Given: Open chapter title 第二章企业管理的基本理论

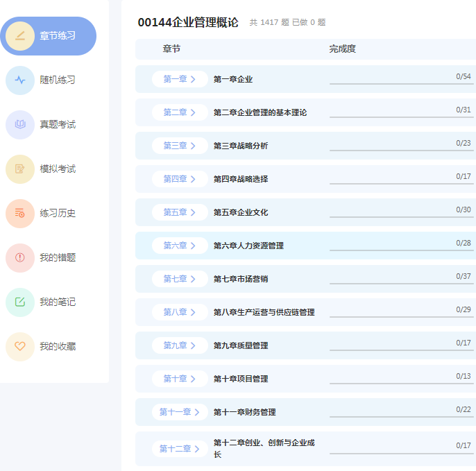Looking at the screenshot, I should (x=260, y=112).
